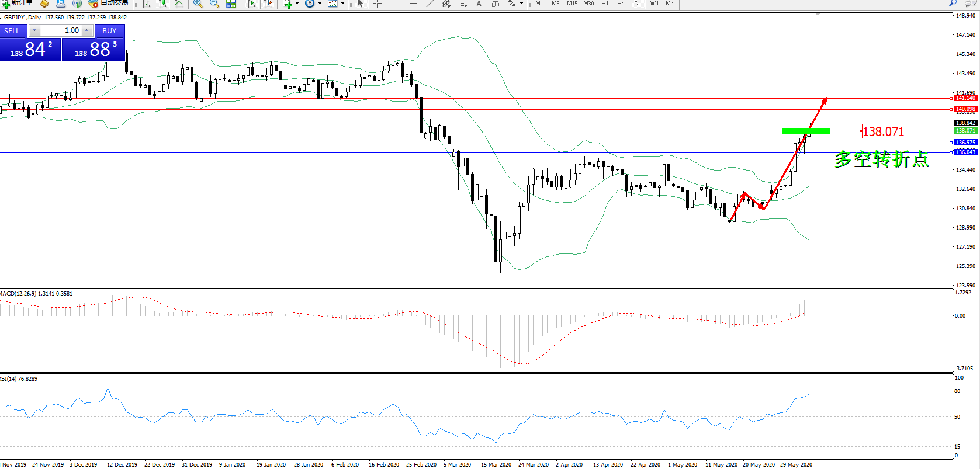Click the Zoom In magnifier icon
980x469 pixels.
pos(198,4)
